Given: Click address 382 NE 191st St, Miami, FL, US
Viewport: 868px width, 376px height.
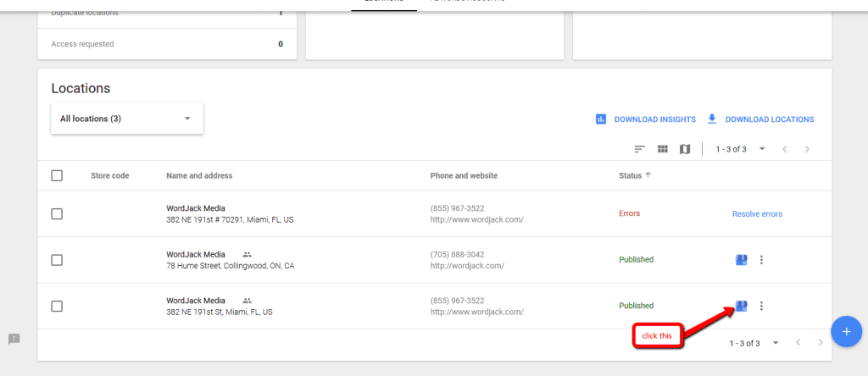Looking at the screenshot, I should (220, 312).
